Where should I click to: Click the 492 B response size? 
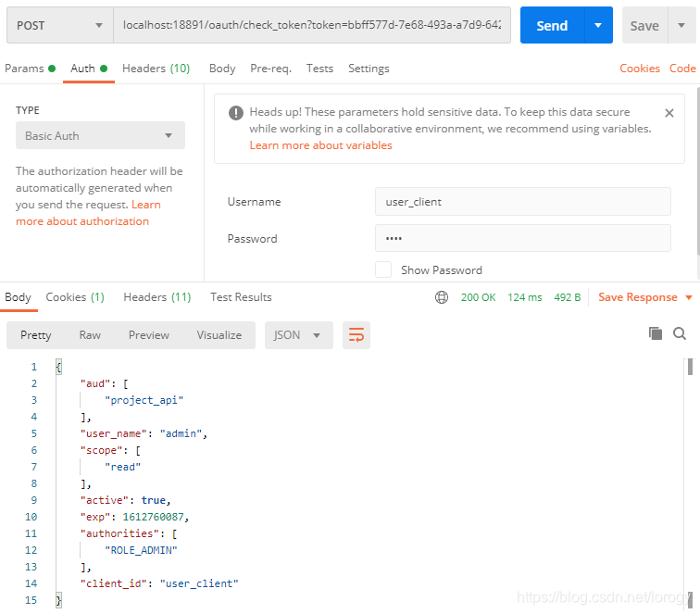567,297
